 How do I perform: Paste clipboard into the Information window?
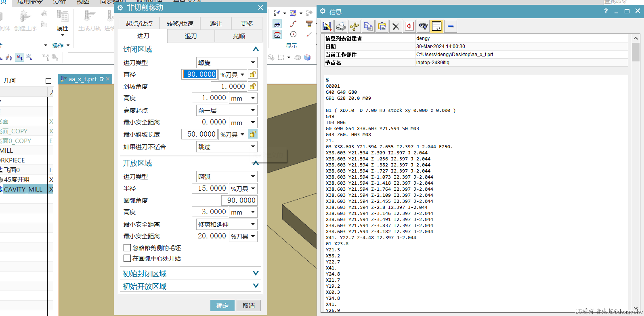(382, 26)
